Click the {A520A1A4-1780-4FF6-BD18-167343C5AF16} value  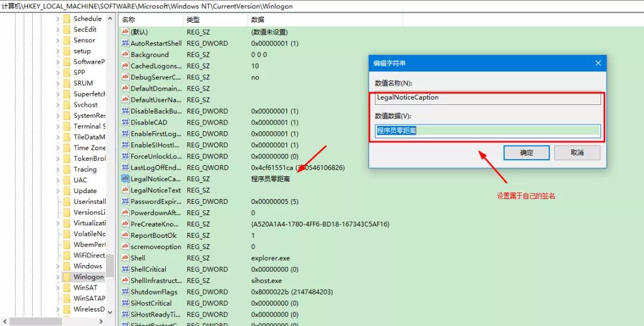[x=320, y=224]
